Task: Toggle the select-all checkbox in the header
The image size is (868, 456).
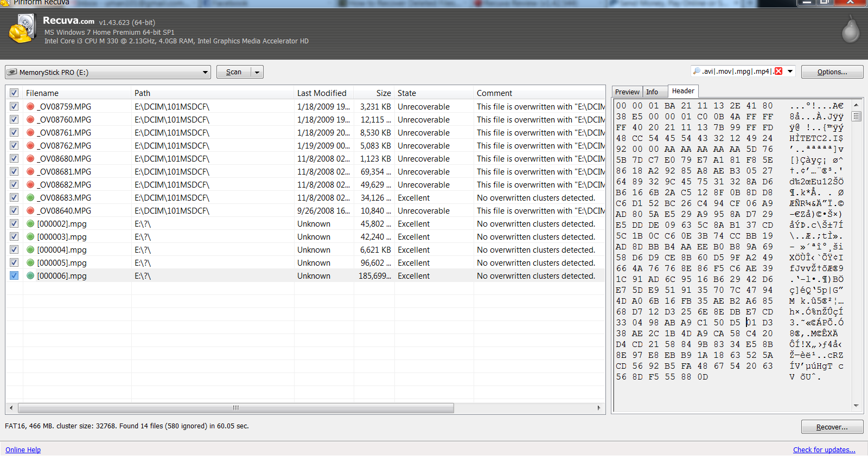Action: pos(14,93)
